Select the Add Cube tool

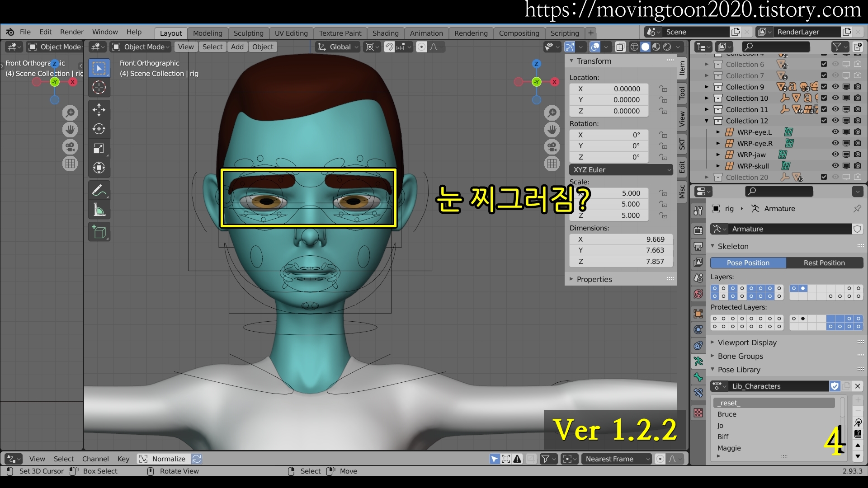point(99,232)
